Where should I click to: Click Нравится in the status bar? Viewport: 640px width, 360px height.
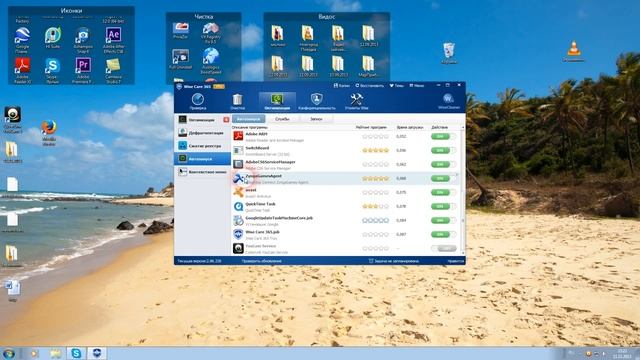coord(456,261)
